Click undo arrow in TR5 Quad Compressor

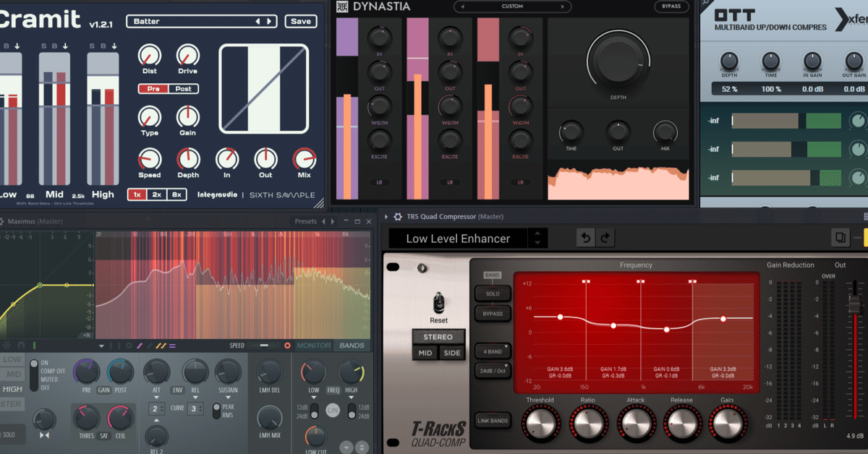coord(585,238)
